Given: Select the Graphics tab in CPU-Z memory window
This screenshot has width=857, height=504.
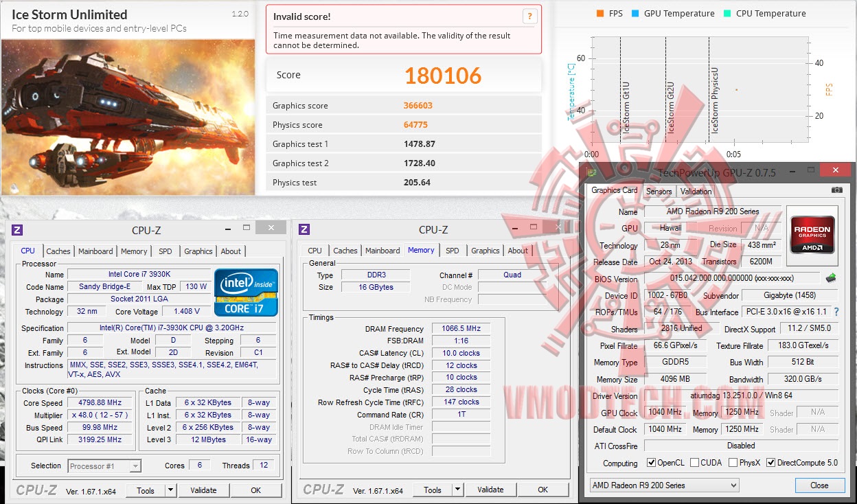Looking at the screenshot, I should (x=485, y=251).
